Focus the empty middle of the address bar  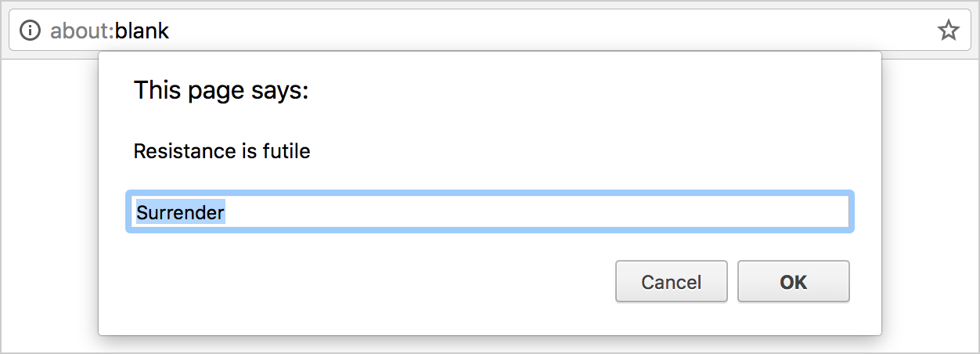[548, 31]
